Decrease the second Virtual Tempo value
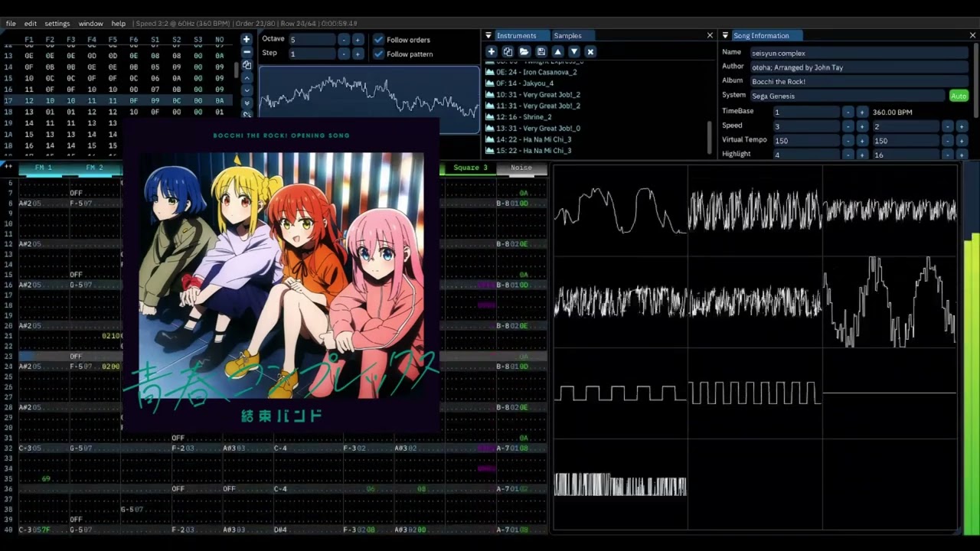The width and height of the screenshot is (980, 551). point(948,141)
